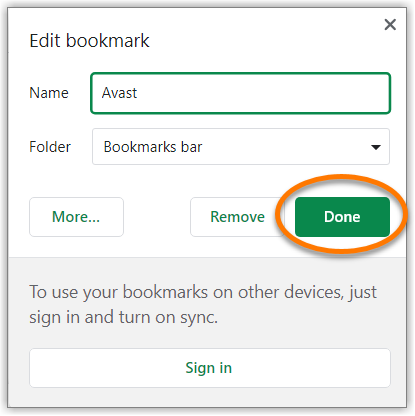
Task: Click the Sign in button
Action: click(210, 368)
